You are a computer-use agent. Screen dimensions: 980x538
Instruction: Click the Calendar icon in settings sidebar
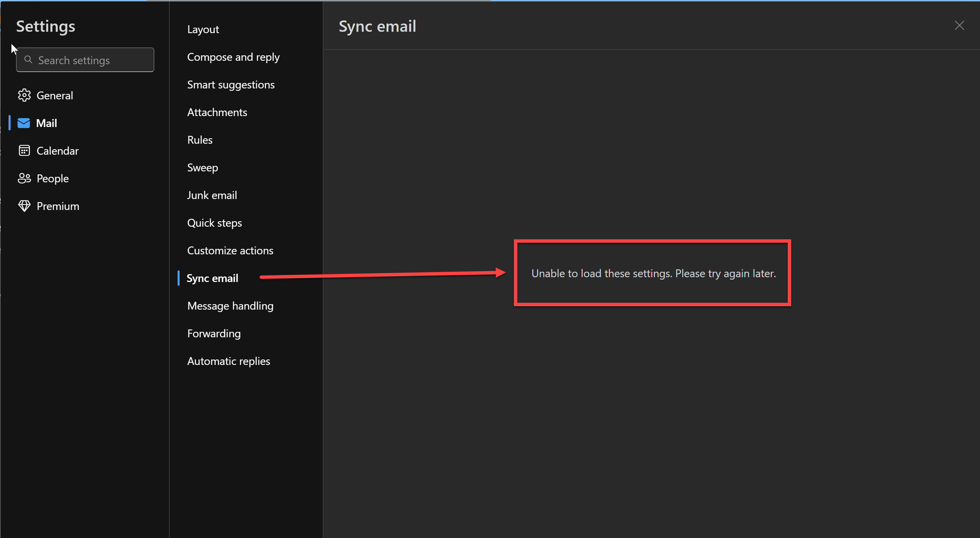[24, 151]
